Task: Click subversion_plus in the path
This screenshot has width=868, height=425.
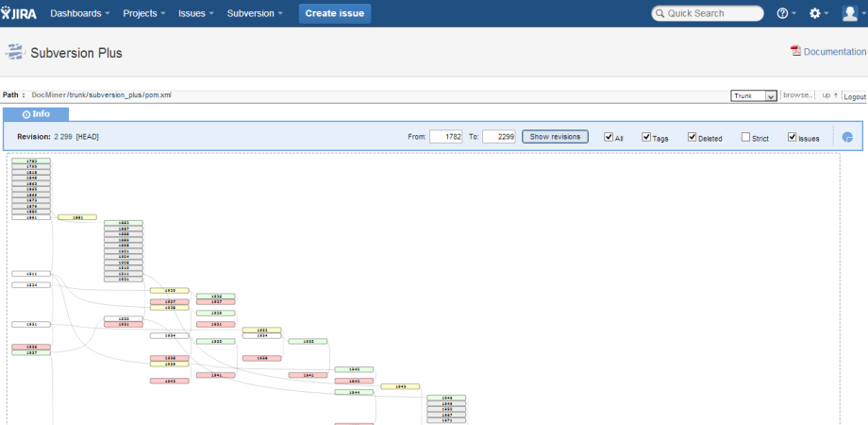Action: [115, 94]
